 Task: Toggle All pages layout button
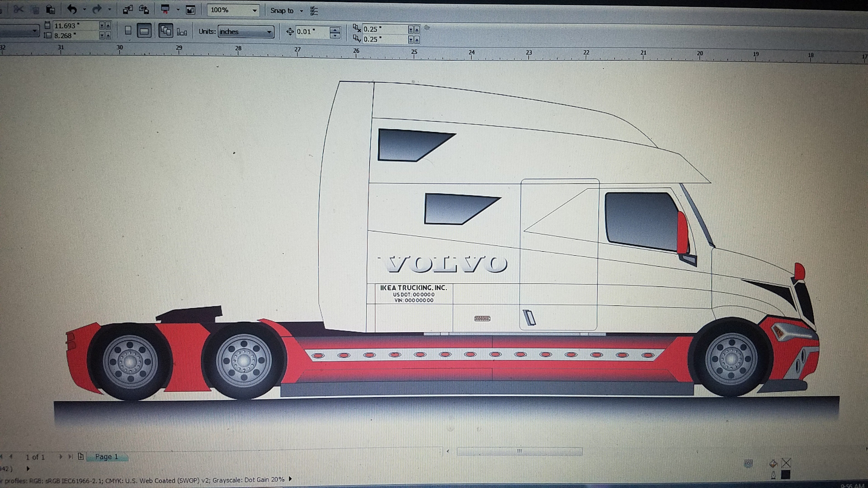(x=165, y=31)
